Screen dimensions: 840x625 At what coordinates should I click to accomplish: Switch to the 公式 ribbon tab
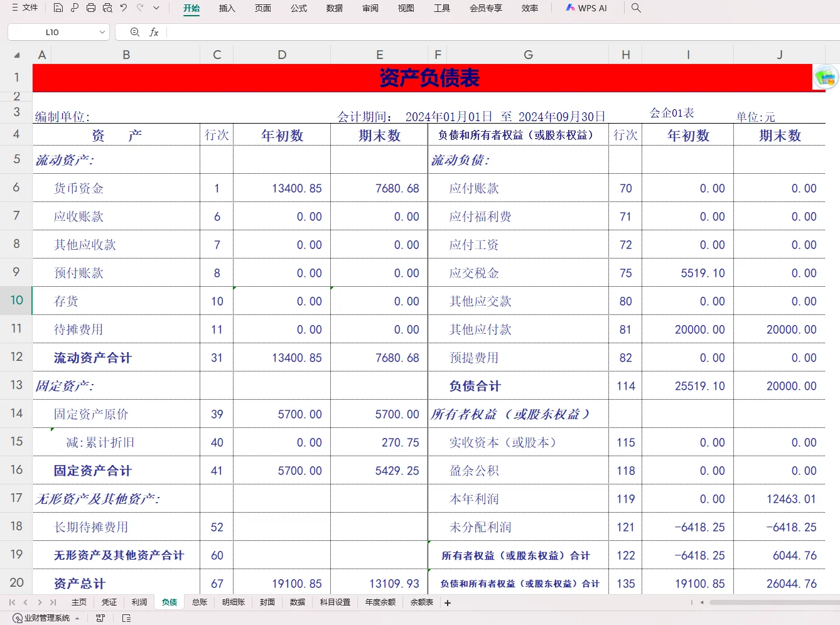point(298,8)
